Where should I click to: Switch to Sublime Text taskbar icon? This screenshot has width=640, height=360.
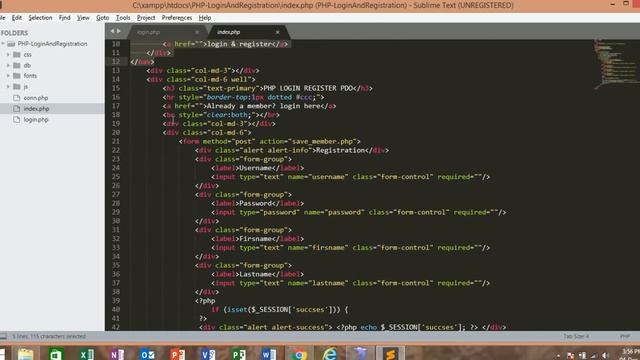(x=390, y=354)
